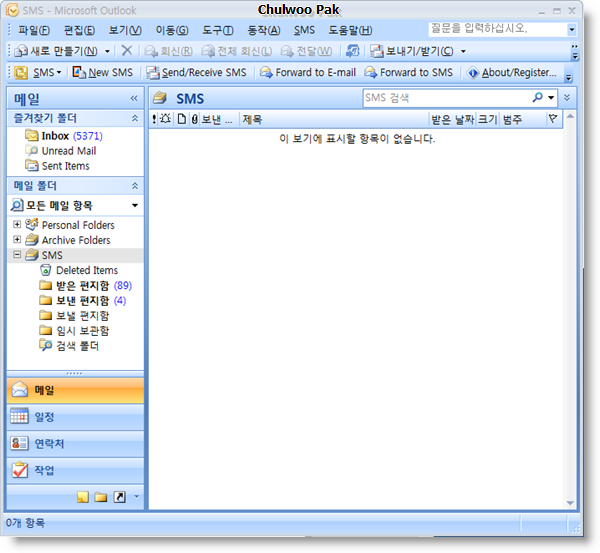Click Forward to SMS button
The width and height of the screenshot is (600, 553).
click(x=408, y=72)
